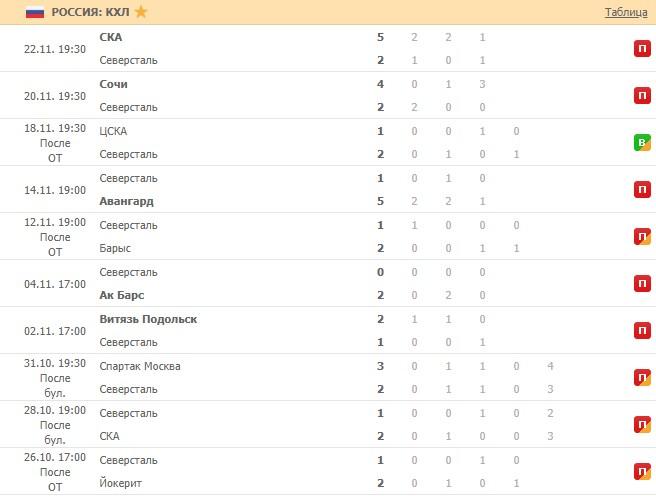This screenshot has height=496, width=656.
Task: Click loss icon for Ак Барс match
Action: (642, 283)
